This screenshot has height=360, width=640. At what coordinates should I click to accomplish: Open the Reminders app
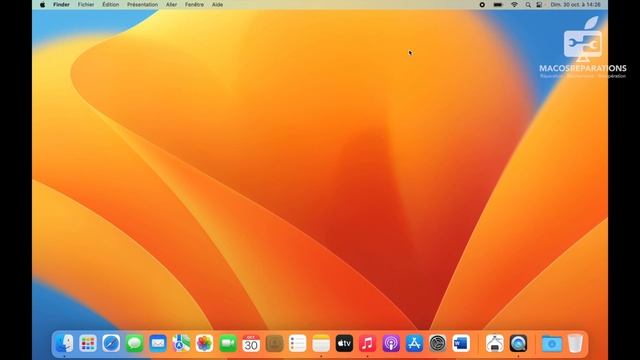pos(298,343)
